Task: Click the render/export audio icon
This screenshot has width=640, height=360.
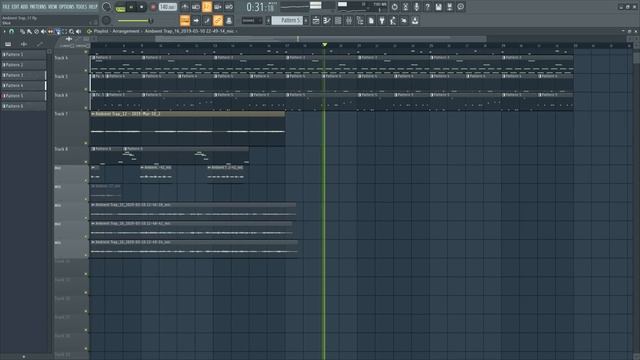Action: click(x=449, y=7)
